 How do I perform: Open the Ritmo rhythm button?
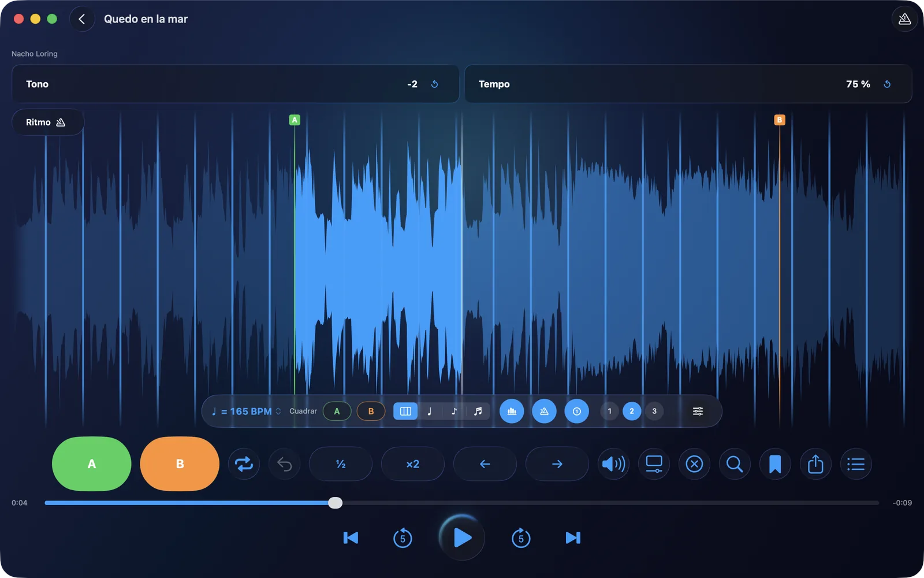tap(48, 123)
